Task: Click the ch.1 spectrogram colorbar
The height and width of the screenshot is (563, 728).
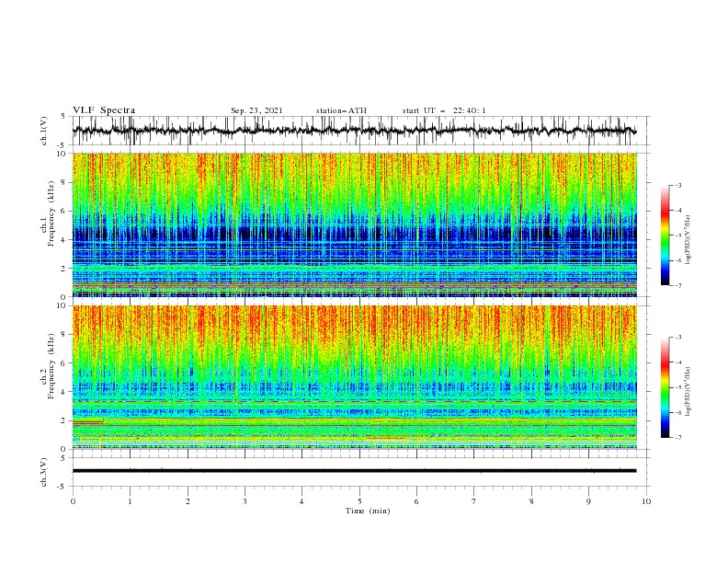Action: [x=665, y=236]
